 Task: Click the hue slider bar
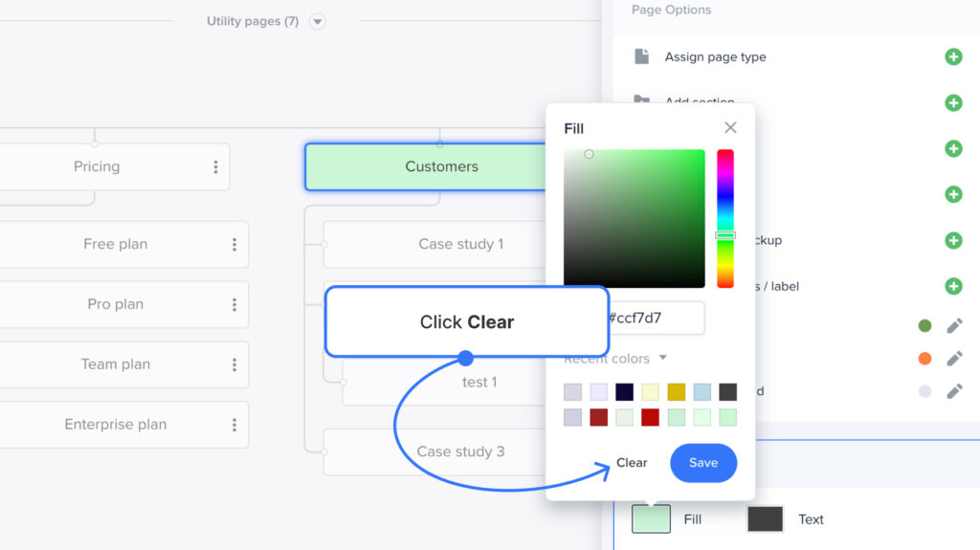tap(725, 218)
